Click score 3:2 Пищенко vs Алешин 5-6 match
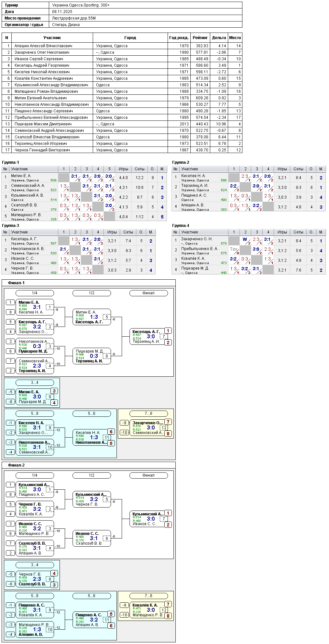The width and height of the screenshot is (329, 644). click(x=94, y=620)
